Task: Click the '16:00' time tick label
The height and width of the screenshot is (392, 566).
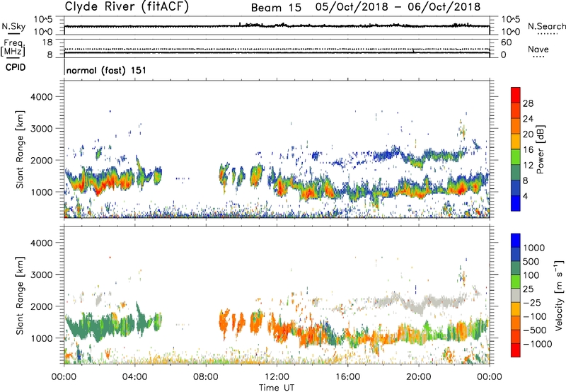Action: [x=347, y=377]
